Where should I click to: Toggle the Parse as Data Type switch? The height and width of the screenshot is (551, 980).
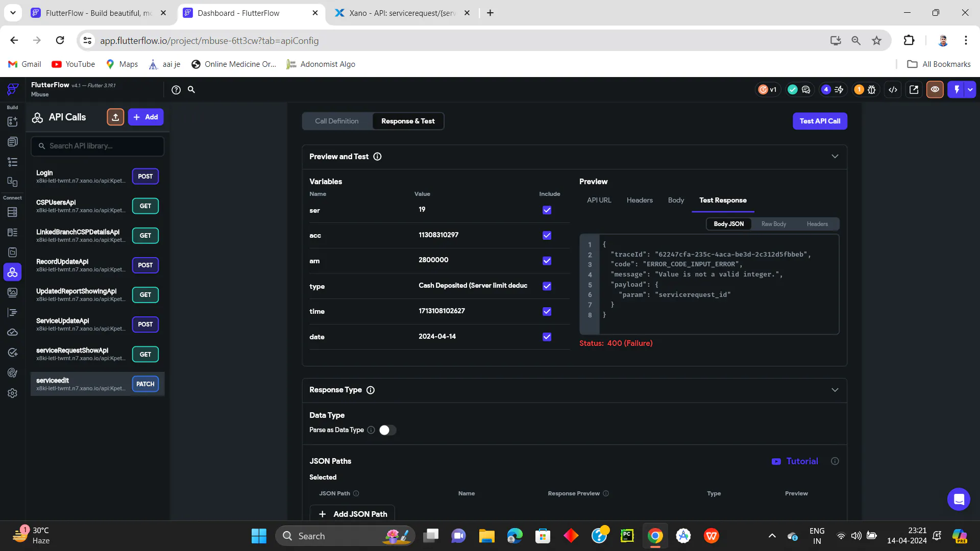[x=387, y=430]
